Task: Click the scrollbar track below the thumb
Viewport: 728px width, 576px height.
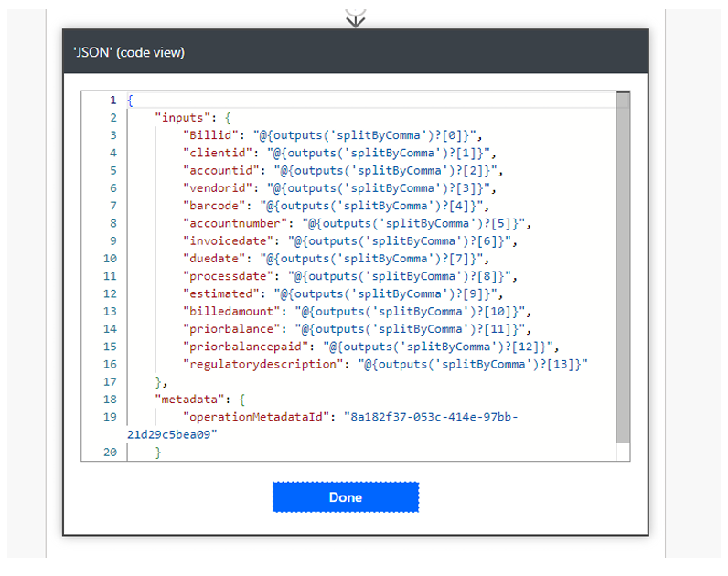Action: tap(623, 452)
